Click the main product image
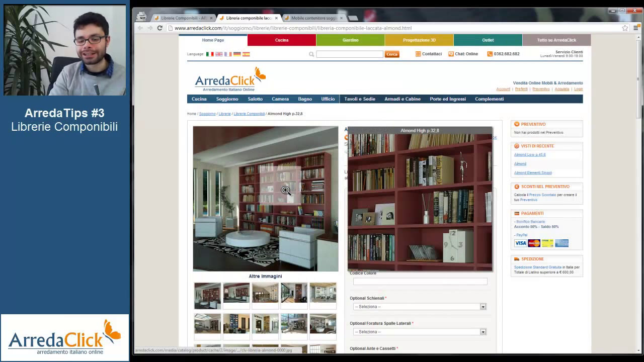 click(266, 199)
